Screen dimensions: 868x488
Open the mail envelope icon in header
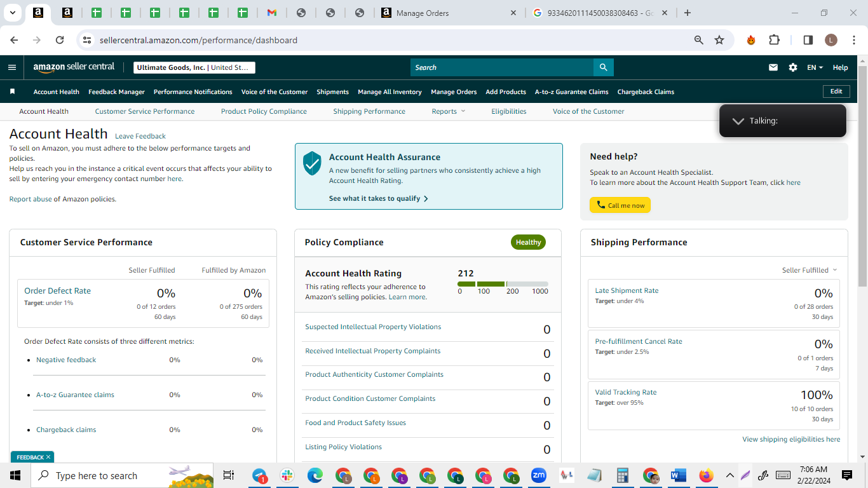point(773,67)
